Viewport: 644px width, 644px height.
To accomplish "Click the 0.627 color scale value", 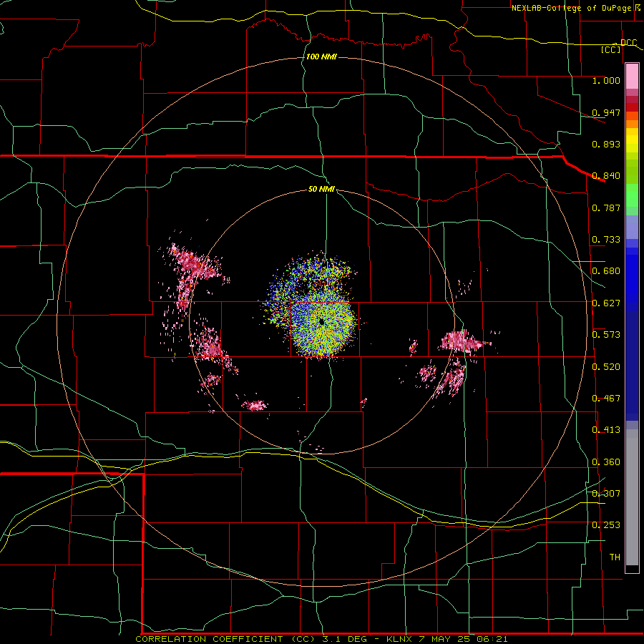I will 606,303.
